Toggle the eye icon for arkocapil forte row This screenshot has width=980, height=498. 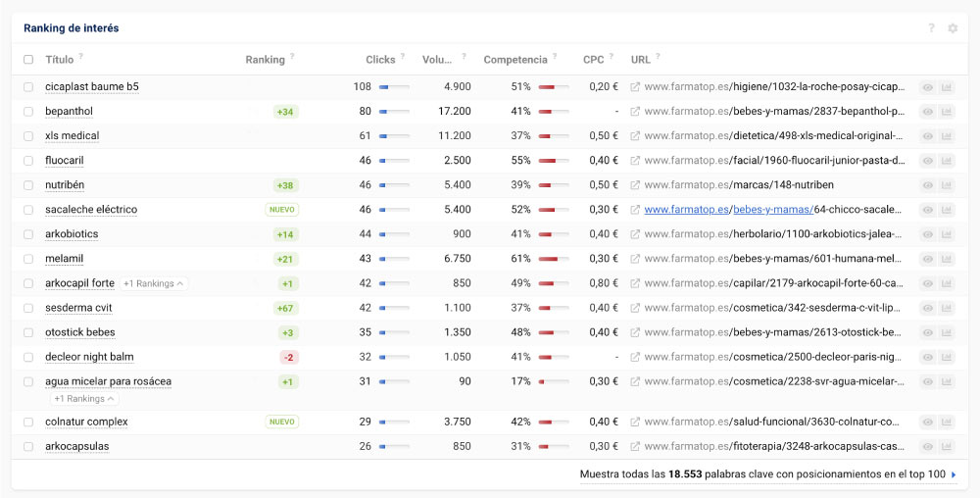pos(928,283)
